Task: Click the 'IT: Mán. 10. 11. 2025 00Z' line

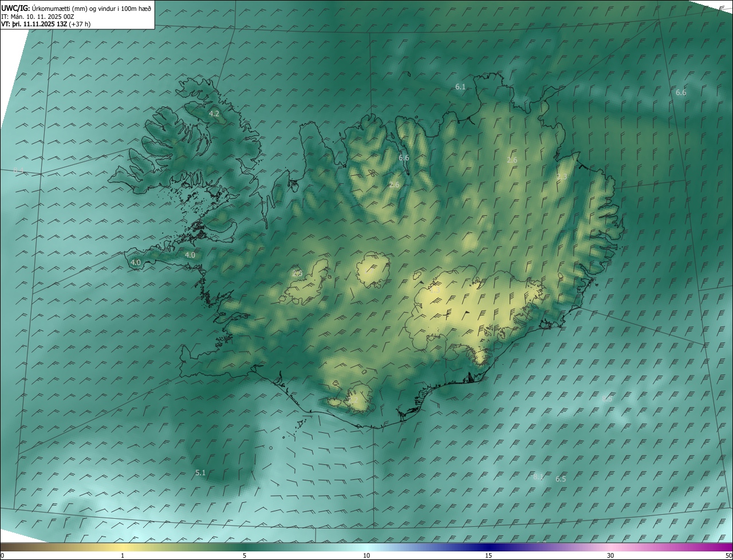Action: click(38, 17)
